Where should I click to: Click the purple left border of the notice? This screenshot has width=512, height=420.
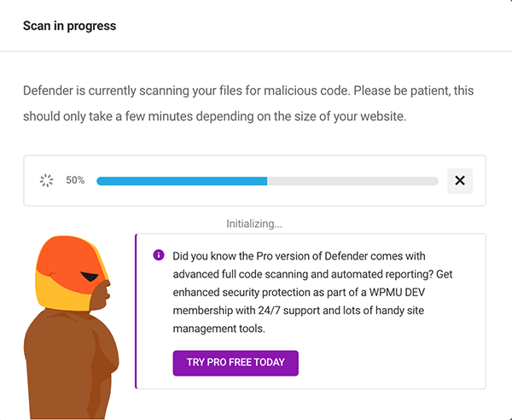click(x=136, y=311)
